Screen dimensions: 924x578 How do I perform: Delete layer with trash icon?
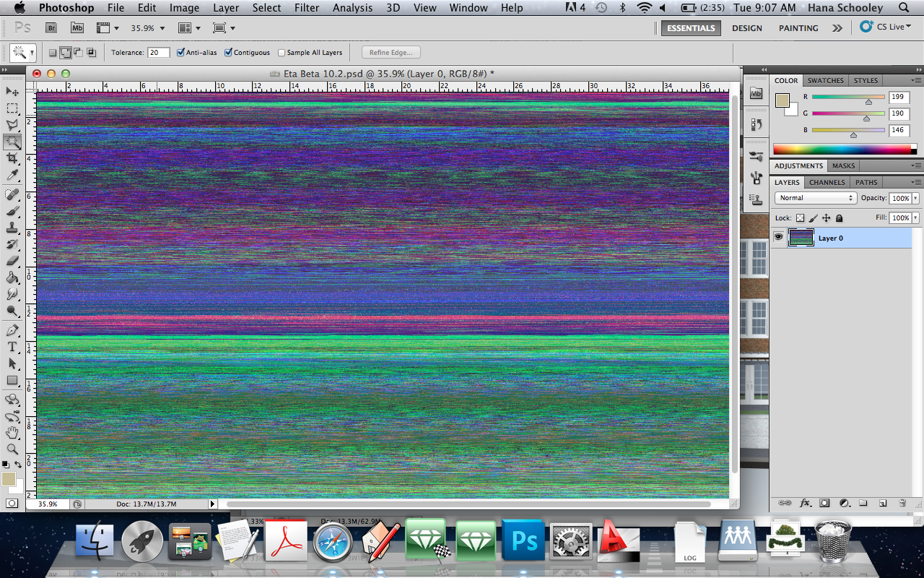[x=902, y=503]
